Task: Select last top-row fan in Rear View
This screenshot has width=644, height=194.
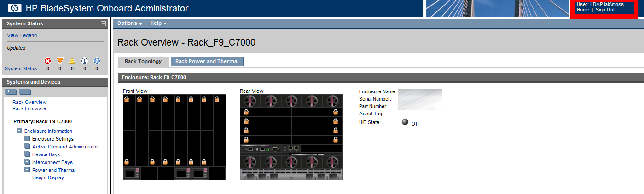Action: click(332, 101)
